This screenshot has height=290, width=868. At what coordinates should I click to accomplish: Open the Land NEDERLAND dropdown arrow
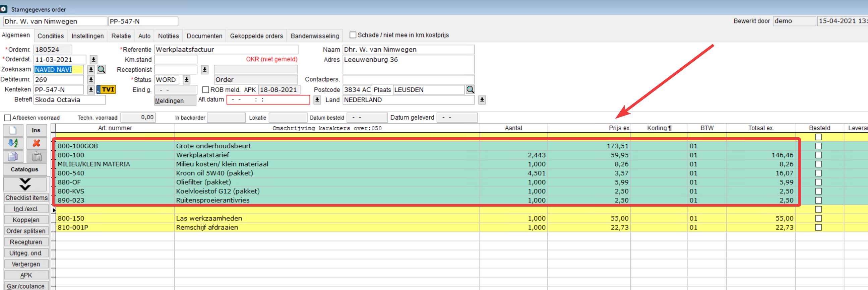point(482,100)
